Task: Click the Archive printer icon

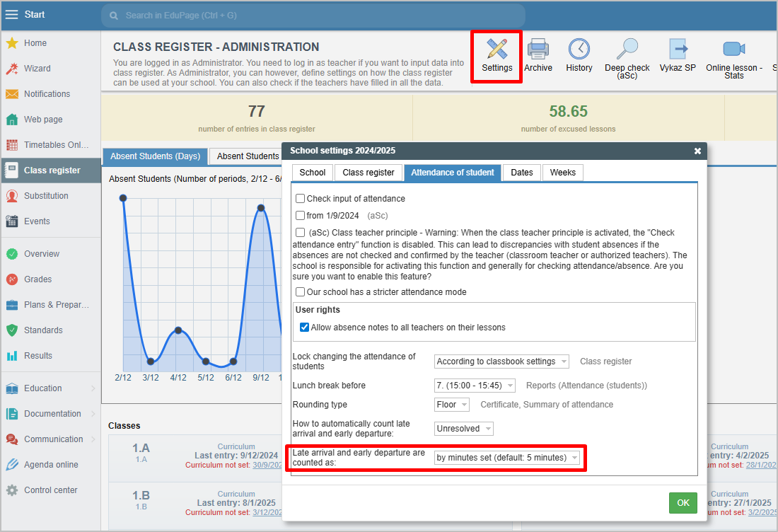Action: 538,50
